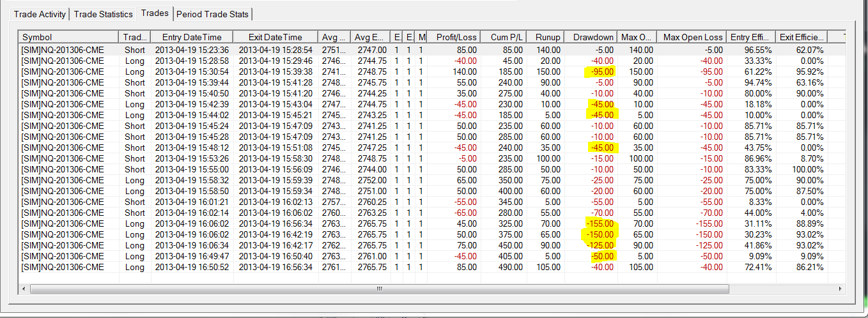Image resolution: width=868 pixels, height=318 pixels.
Task: Select the Cum P/L value 345.00
Action: tap(509, 202)
